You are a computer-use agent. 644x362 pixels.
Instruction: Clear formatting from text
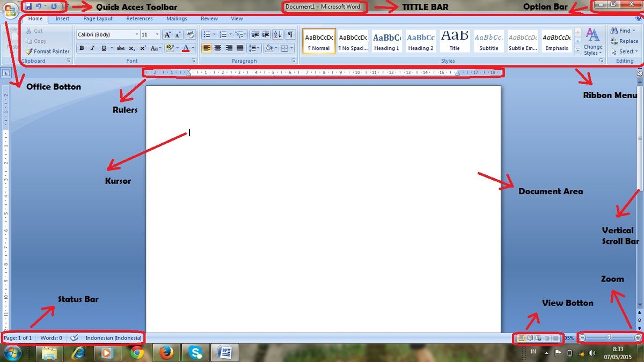tap(190, 34)
